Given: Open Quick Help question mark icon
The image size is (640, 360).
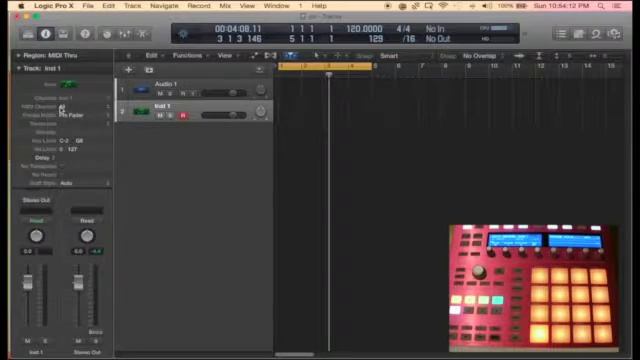Looking at the screenshot, I should (x=85, y=34).
